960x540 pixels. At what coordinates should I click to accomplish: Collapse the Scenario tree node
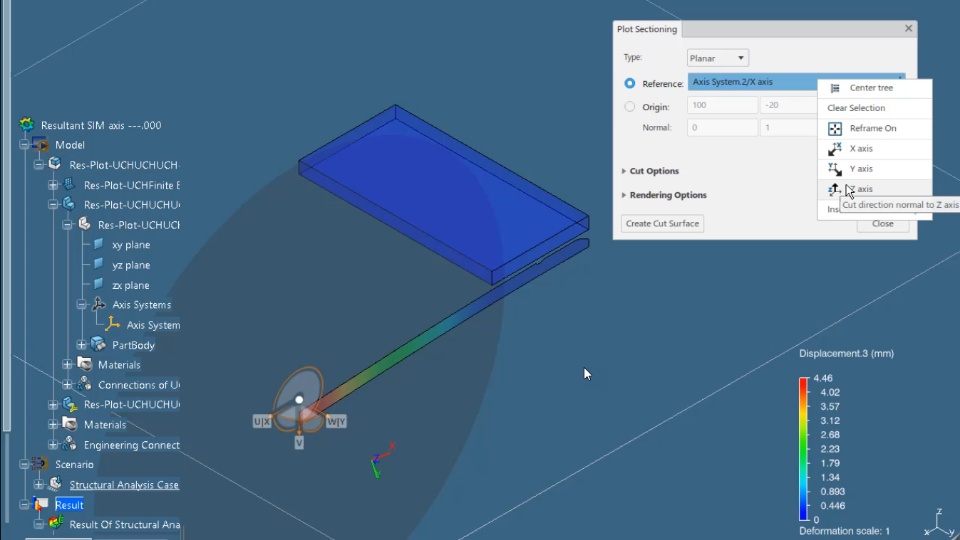24,464
